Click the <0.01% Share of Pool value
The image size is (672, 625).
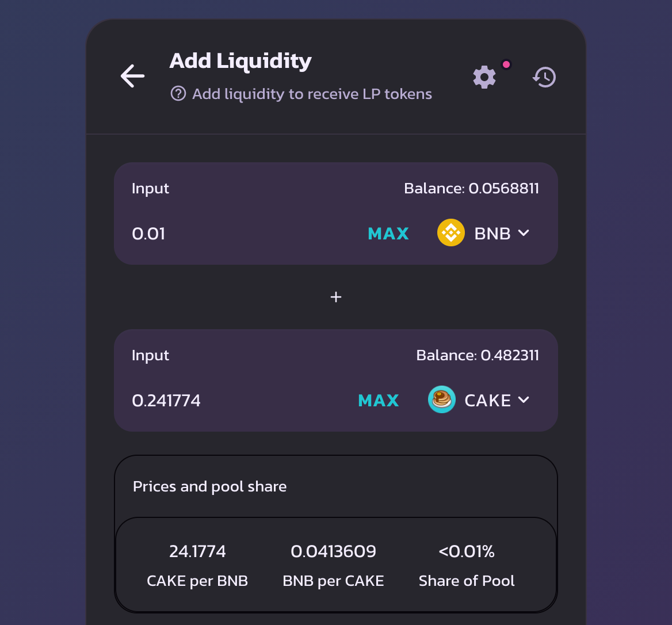tap(466, 551)
